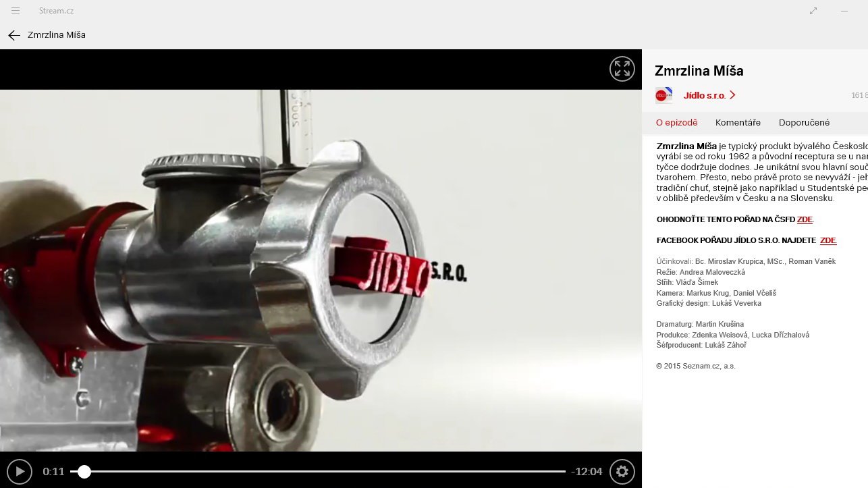Click the elapsed time 0:11
Image resolution: width=868 pixels, height=488 pixels.
click(53, 471)
